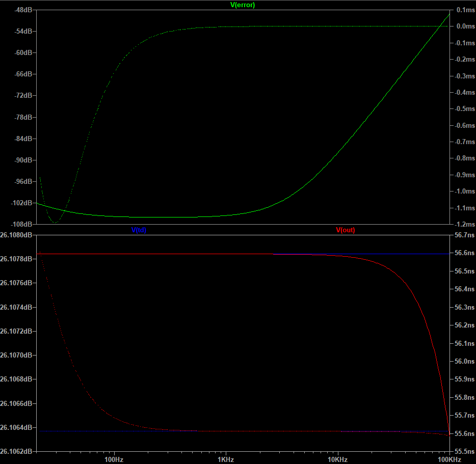The height and width of the screenshot is (464, 476).
Task: Click the -0.5ms right axis label
Action: pyautogui.click(x=464, y=108)
